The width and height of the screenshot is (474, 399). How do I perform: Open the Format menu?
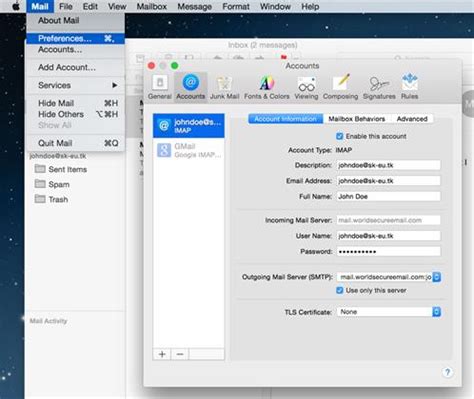tap(236, 6)
